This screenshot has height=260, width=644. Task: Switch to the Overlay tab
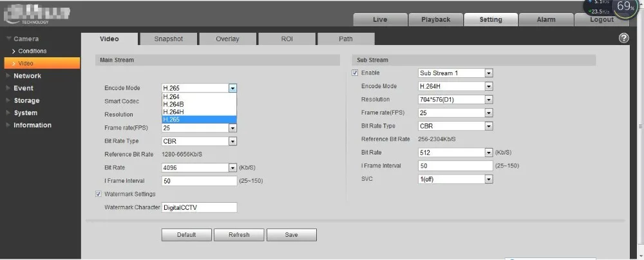coord(227,39)
